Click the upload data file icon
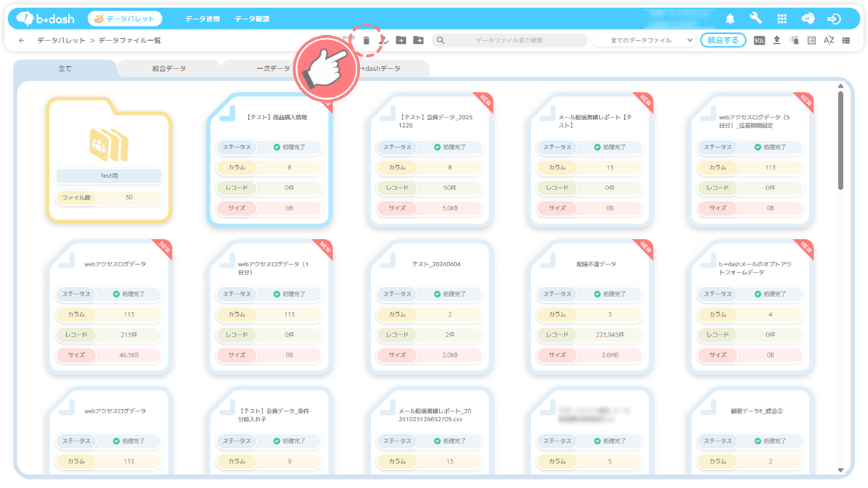Viewport: 868px width, 488px height. tap(776, 41)
